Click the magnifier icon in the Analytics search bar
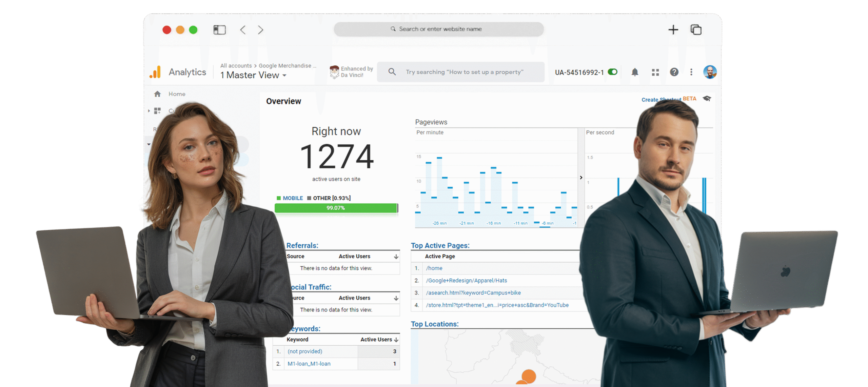This screenshot has width=868, height=387. 392,72
